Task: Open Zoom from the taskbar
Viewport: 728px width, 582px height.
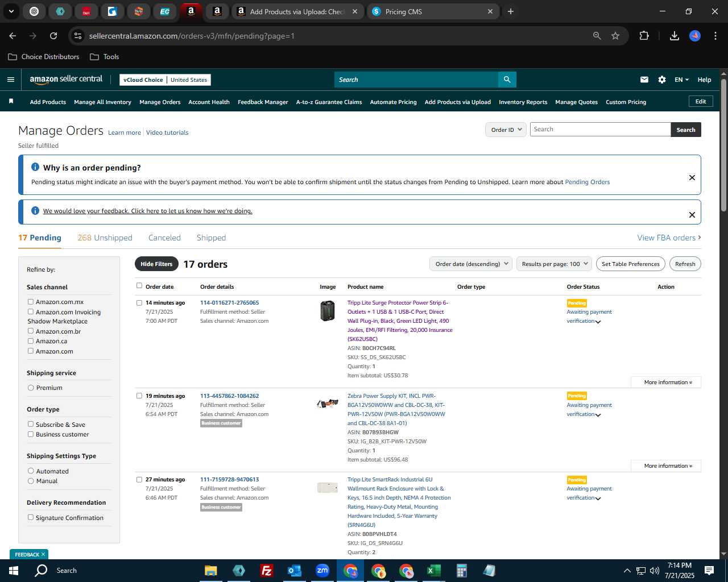Action: click(322, 571)
